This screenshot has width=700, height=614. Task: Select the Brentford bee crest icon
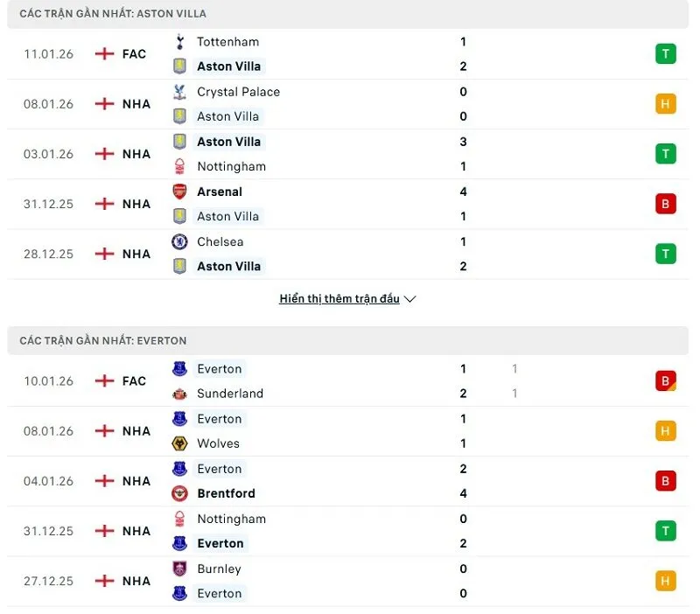(179, 493)
